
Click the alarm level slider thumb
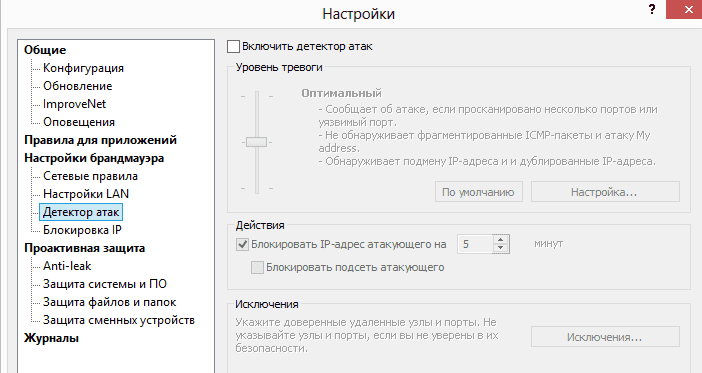(x=257, y=142)
